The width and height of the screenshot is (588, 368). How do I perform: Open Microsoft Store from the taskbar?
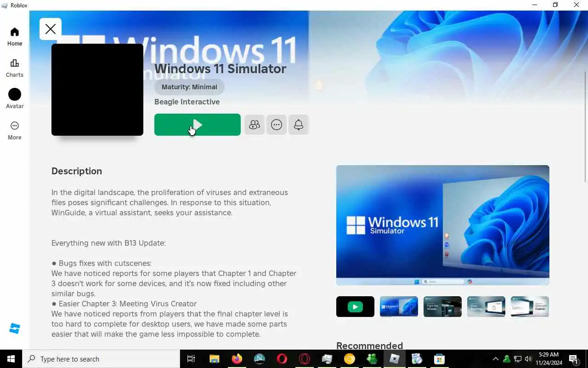440,359
